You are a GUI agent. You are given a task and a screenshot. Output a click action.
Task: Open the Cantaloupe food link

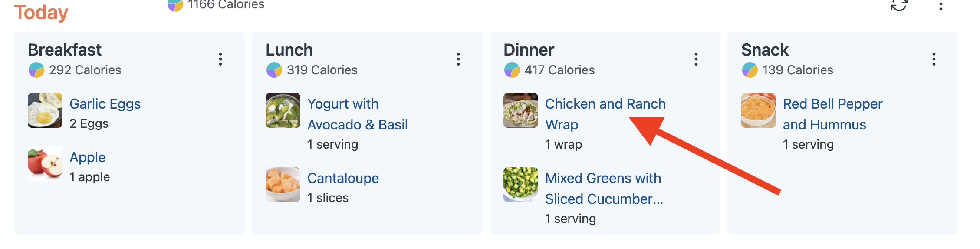coord(343,178)
